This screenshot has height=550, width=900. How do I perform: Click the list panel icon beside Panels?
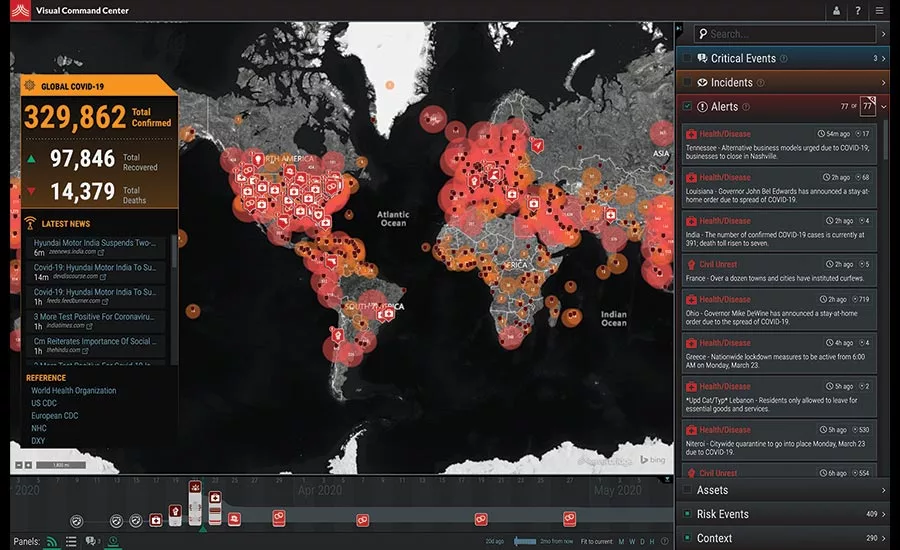pos(71,541)
